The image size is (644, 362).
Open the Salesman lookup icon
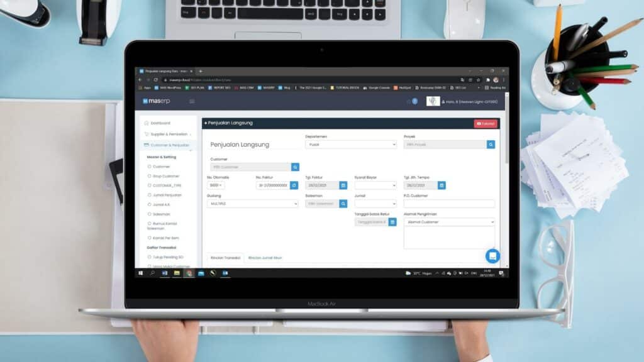pyautogui.click(x=343, y=203)
